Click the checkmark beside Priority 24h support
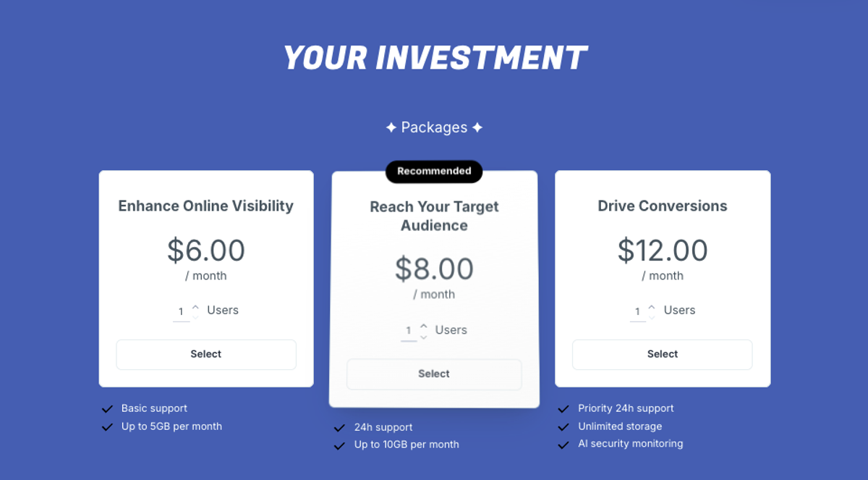 (x=563, y=409)
